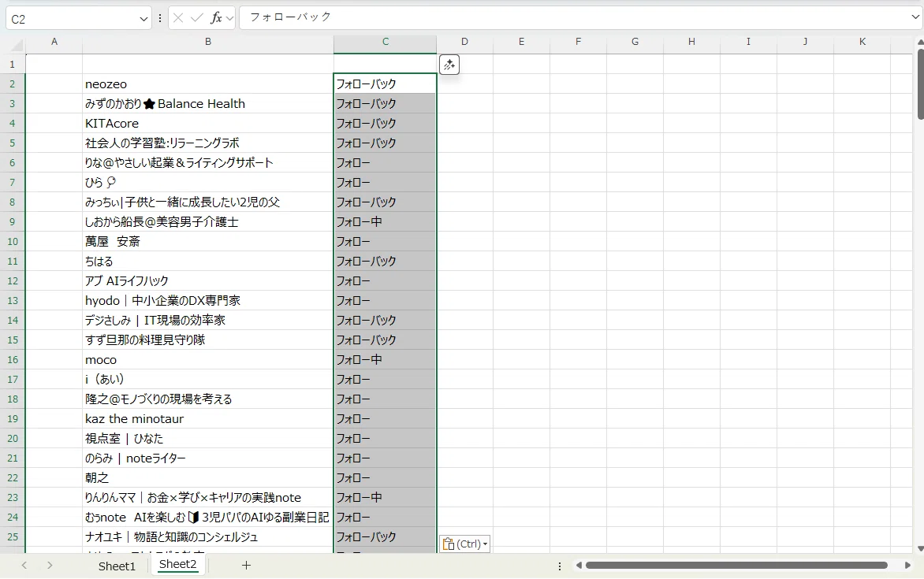
Task: Select the Sheet2 tab
Action: click(177, 564)
